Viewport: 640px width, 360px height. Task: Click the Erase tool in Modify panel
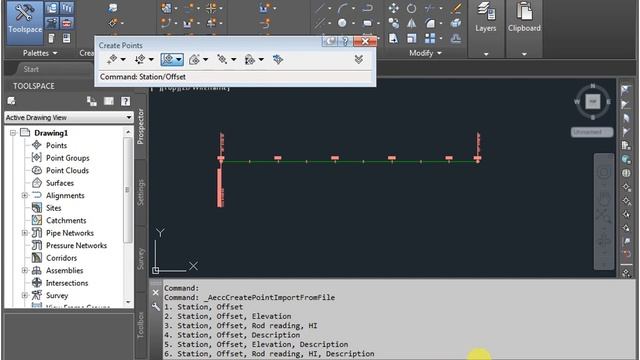[x=456, y=8]
